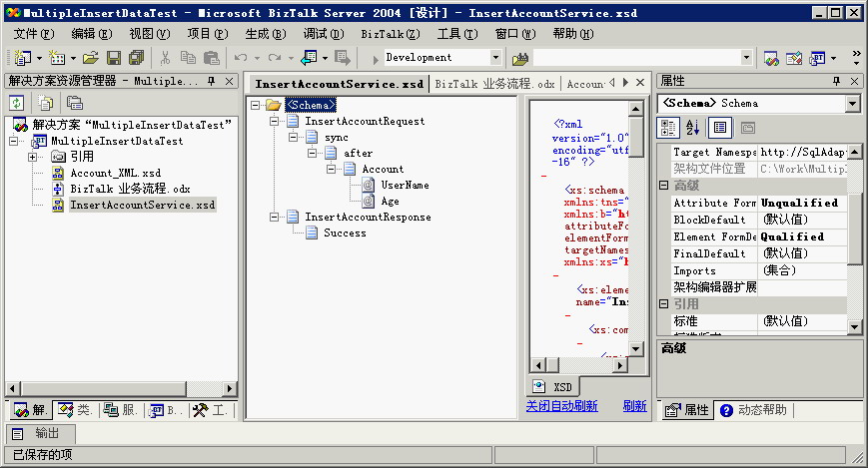
Task: Click the Properties page icon in Properties panel
Action: click(x=720, y=128)
